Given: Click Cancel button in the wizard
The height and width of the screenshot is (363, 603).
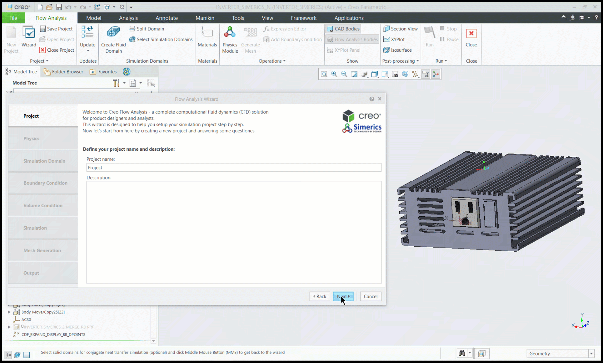Looking at the screenshot, I should tap(370, 296).
